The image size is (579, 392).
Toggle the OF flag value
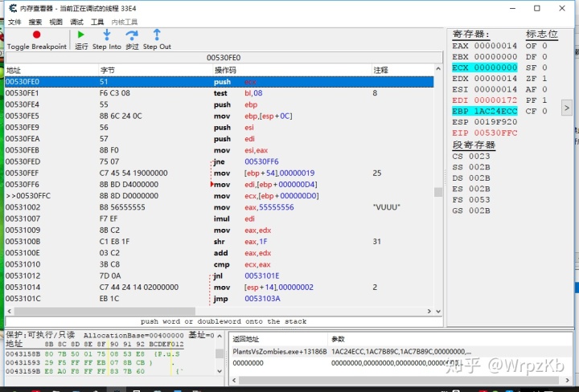[x=544, y=46]
